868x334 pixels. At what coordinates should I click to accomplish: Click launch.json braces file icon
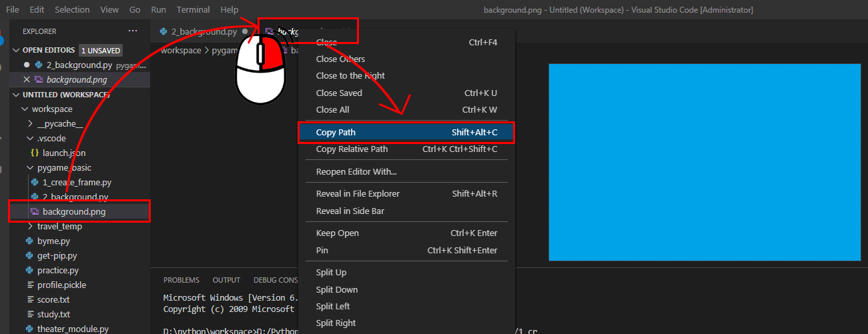(x=35, y=153)
